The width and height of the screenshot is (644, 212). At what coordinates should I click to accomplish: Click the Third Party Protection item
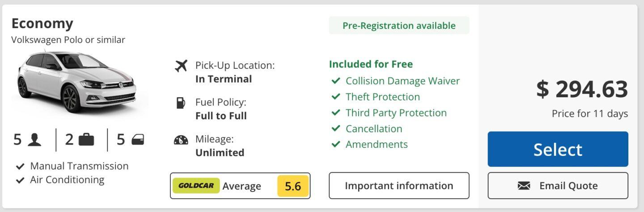coord(389,113)
